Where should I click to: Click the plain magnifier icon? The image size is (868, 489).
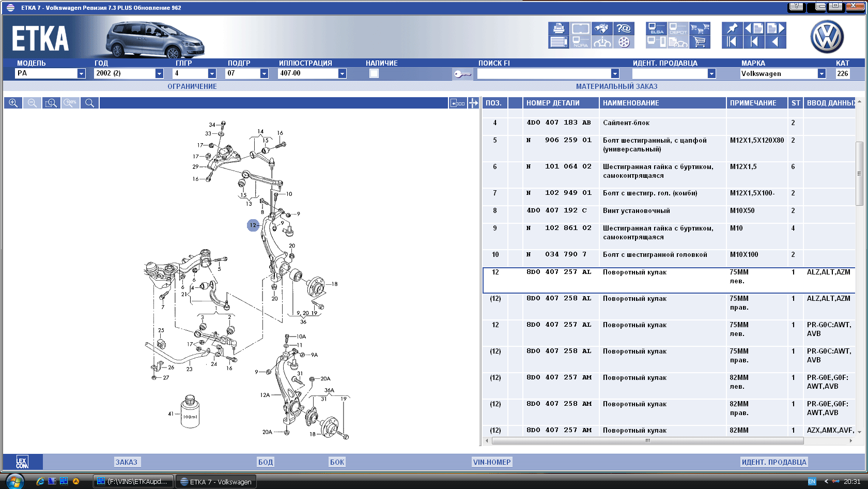tap(89, 103)
